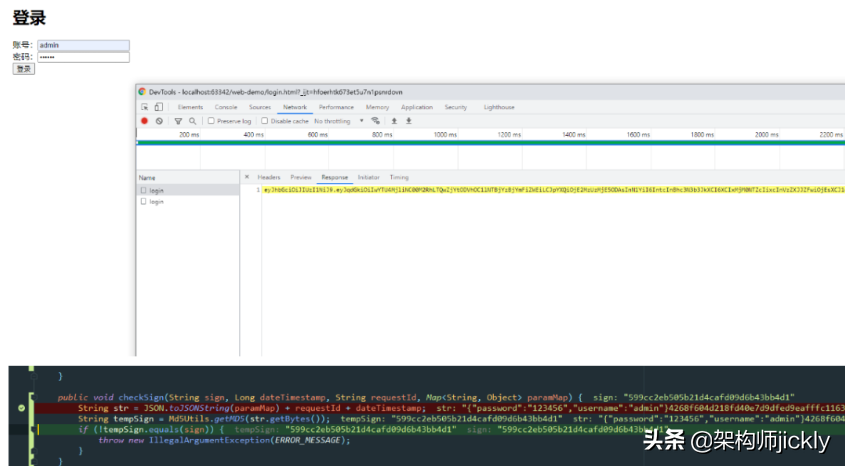The image size is (845, 466).
Task: Open the Security tab
Action: (x=455, y=107)
